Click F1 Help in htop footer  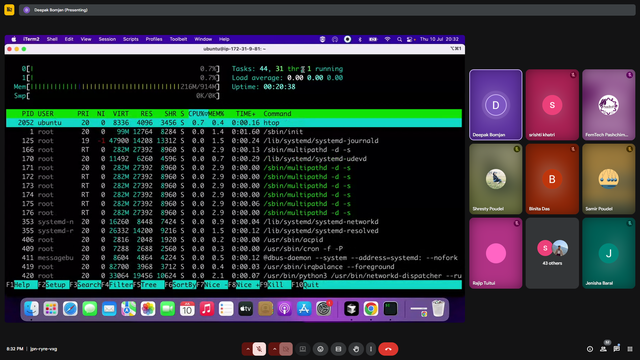pyautogui.click(x=22, y=284)
